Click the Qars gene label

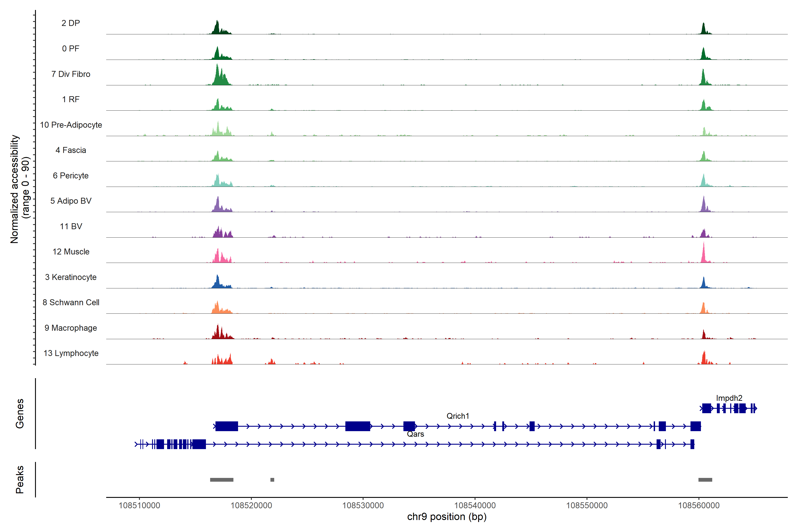pos(415,434)
